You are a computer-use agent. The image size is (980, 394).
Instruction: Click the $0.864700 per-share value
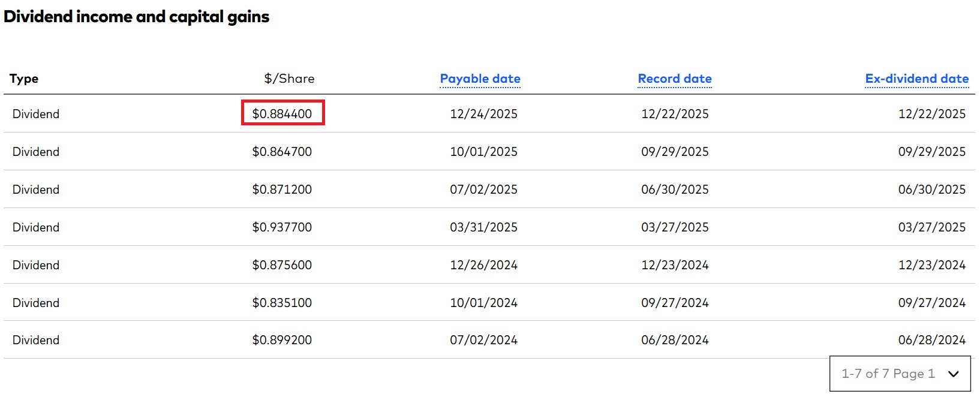[x=282, y=152]
